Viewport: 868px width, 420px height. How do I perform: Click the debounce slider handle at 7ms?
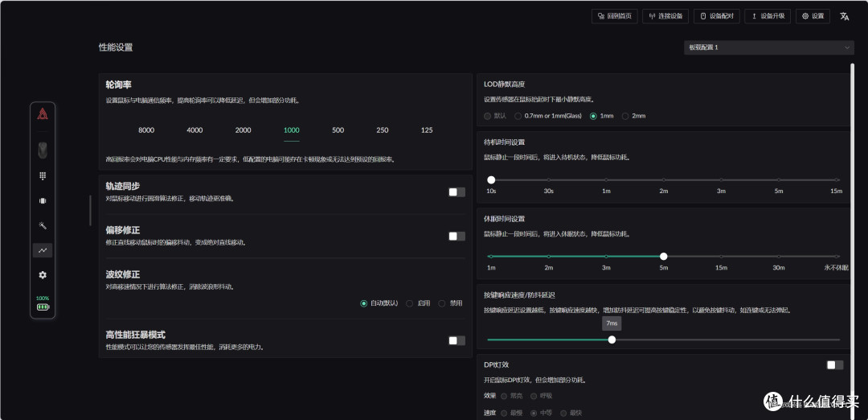coord(612,340)
